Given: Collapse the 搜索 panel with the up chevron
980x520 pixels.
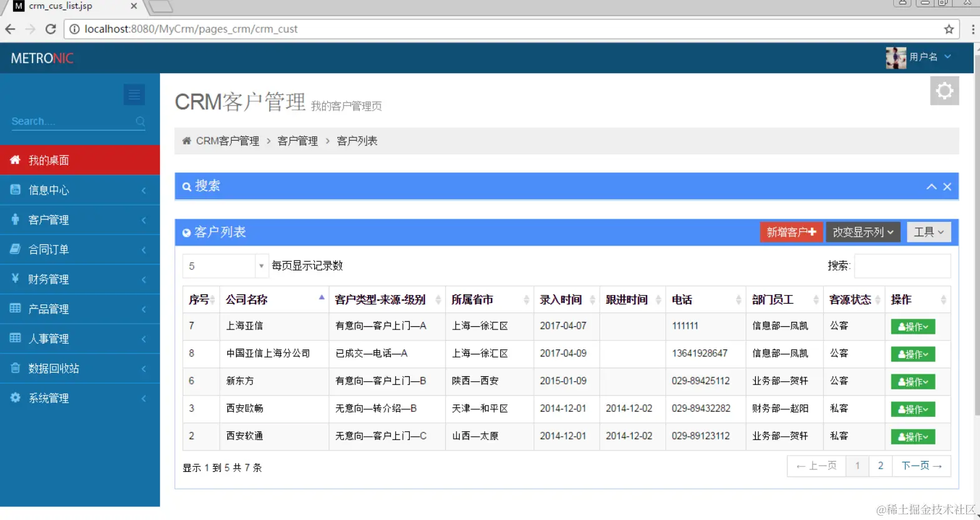Looking at the screenshot, I should click(931, 186).
